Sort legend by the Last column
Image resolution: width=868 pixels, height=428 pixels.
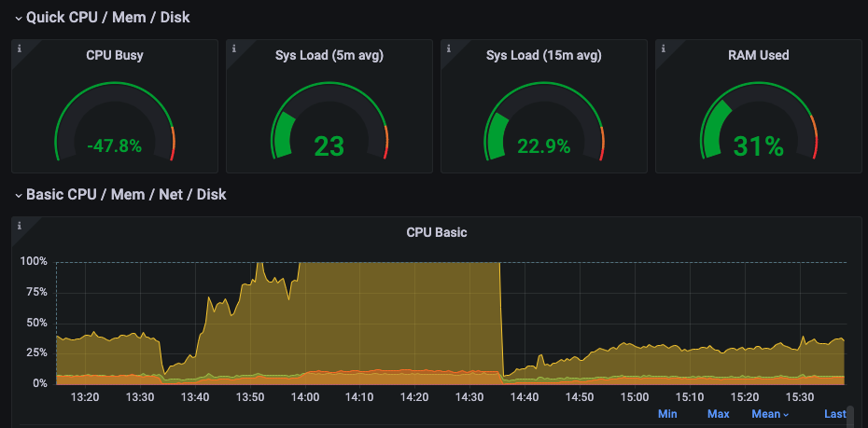pos(834,414)
